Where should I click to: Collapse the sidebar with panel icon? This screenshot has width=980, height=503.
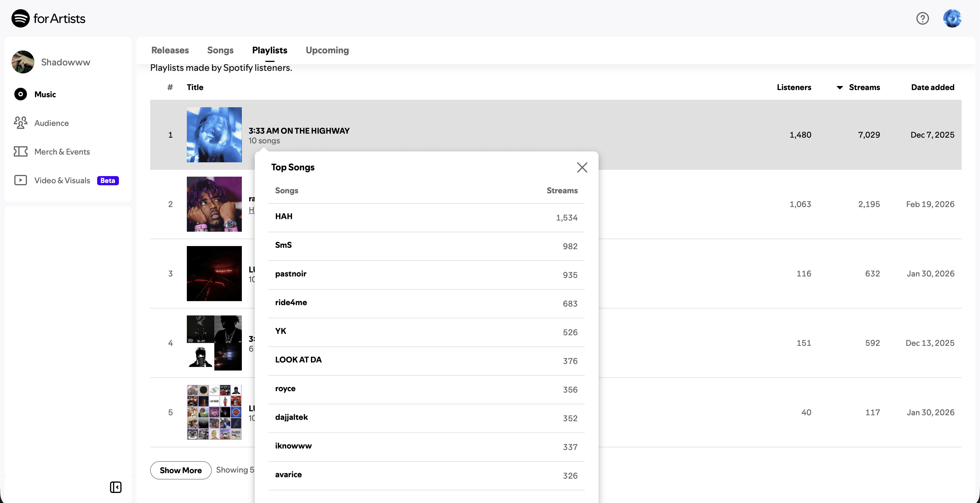[x=116, y=487]
